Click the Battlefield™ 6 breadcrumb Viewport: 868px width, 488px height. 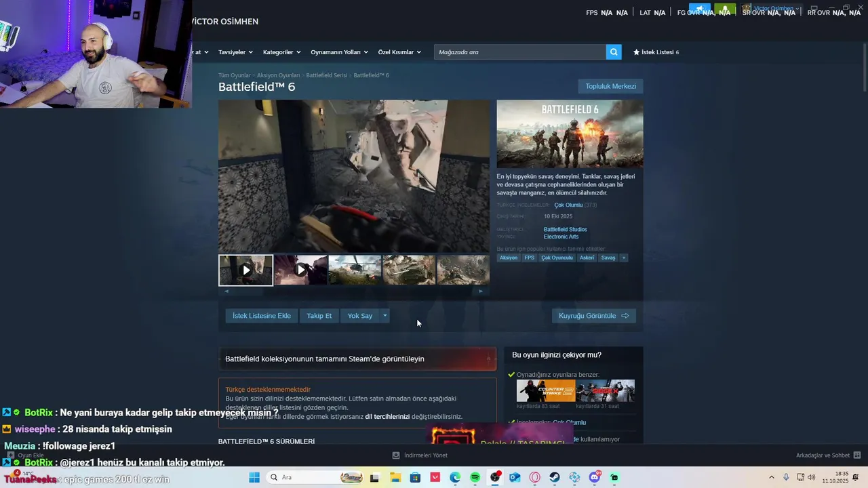coord(371,75)
